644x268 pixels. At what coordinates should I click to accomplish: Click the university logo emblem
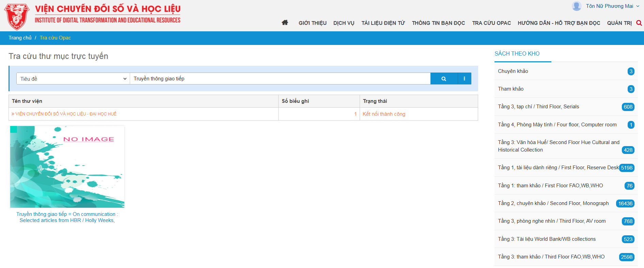click(x=16, y=17)
